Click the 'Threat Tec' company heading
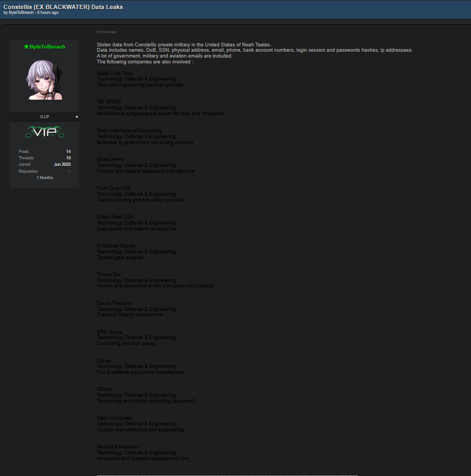The height and width of the screenshot is (476, 471). [109, 275]
